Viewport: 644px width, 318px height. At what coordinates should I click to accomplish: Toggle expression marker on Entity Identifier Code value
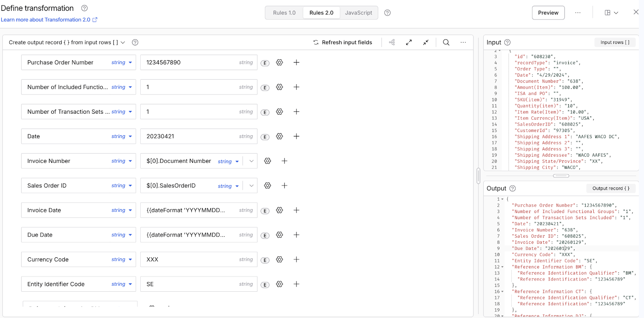coord(265,285)
